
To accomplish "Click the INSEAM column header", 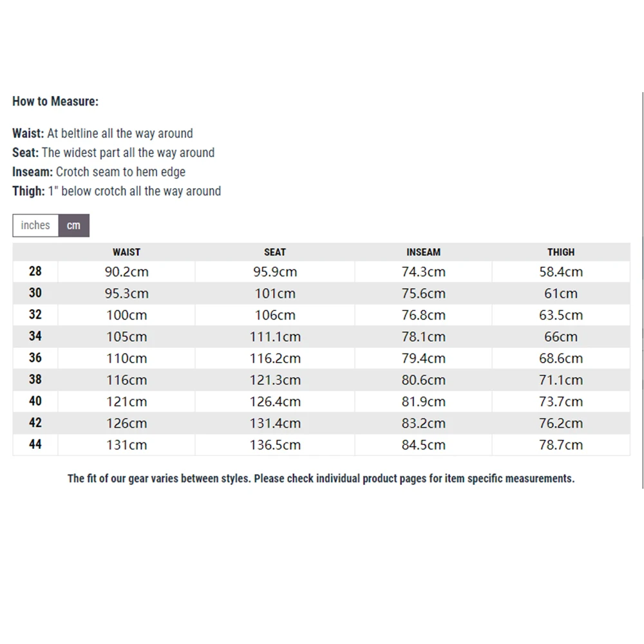I will tap(423, 252).
